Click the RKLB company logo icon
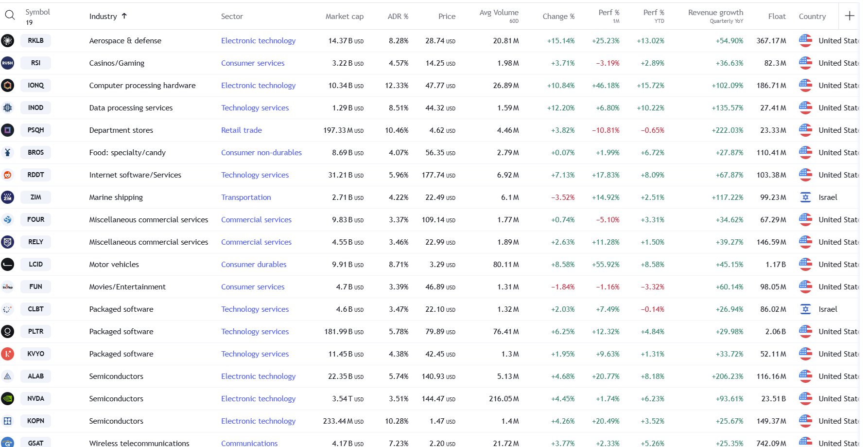 click(8, 41)
